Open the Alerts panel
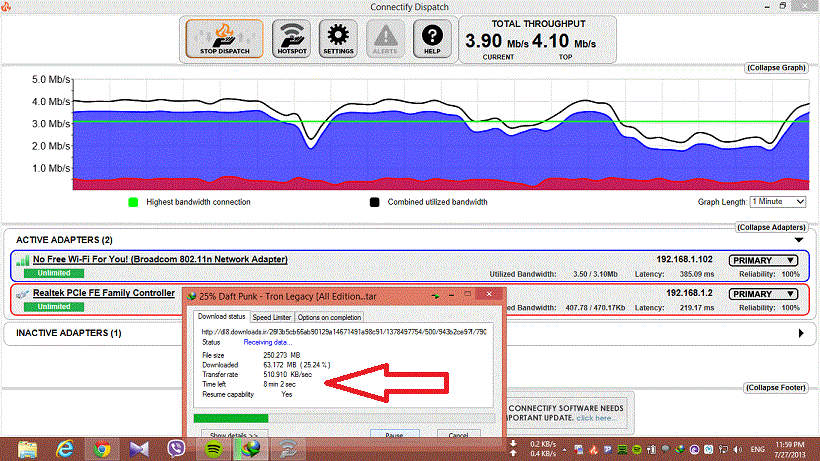The height and width of the screenshot is (461, 820). tap(385, 39)
